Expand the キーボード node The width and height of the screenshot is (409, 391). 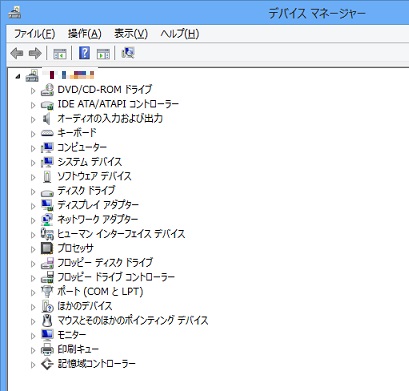coord(33,133)
